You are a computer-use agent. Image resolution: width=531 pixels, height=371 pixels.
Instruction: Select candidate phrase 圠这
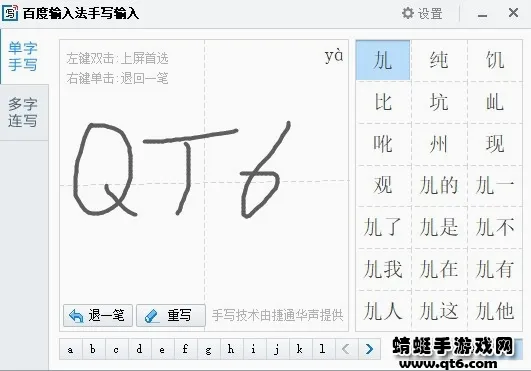click(439, 311)
